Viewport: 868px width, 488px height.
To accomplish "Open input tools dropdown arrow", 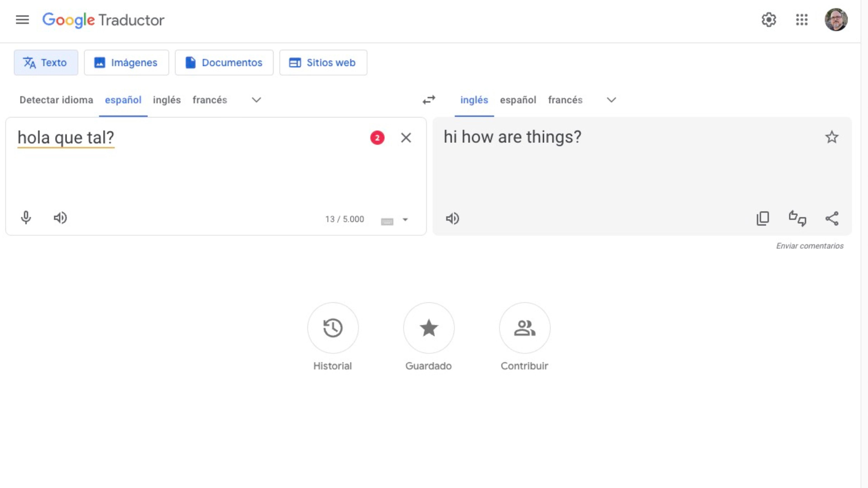I will coord(405,220).
